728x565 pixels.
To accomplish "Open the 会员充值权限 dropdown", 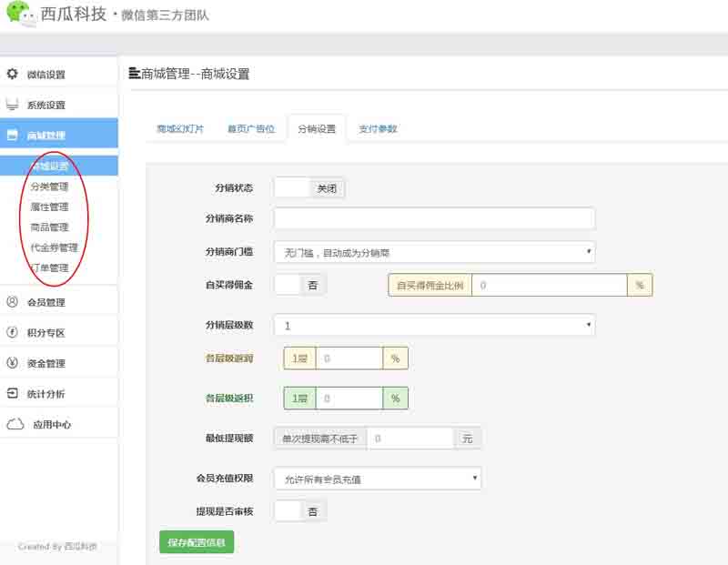I will click(x=377, y=478).
